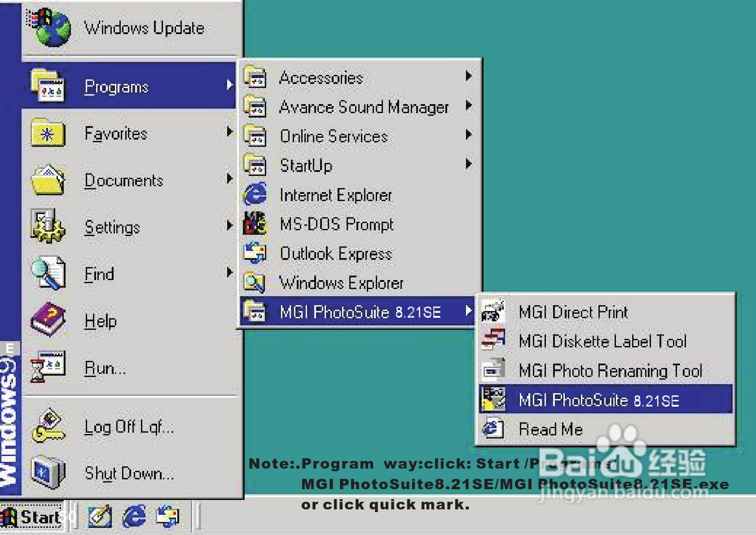Click the Help book icon
This screenshot has width=756, height=535.
(x=48, y=320)
